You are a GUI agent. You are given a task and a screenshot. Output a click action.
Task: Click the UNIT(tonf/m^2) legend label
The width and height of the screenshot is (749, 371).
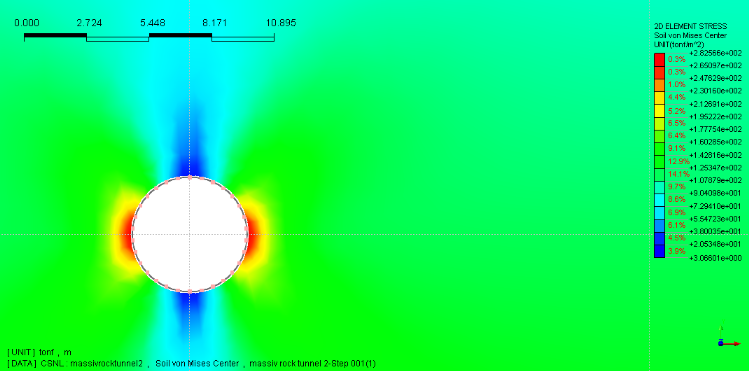(x=678, y=44)
